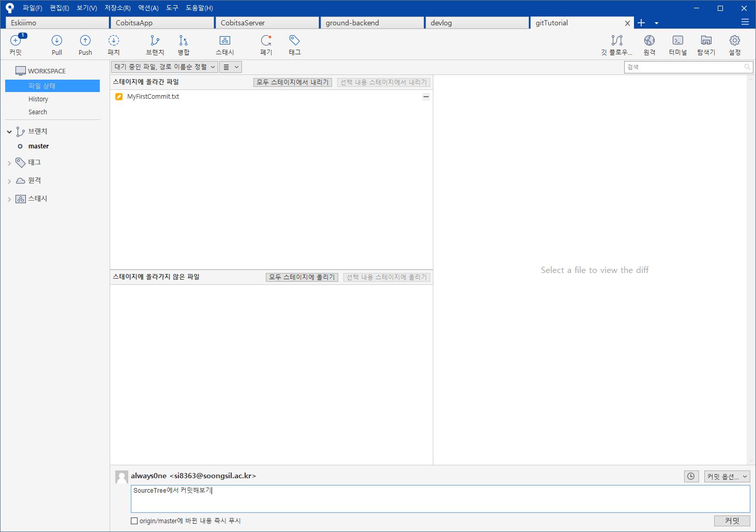Open the 저장소(R) menu
Viewport: 756px width, 532px height.
[x=117, y=8]
